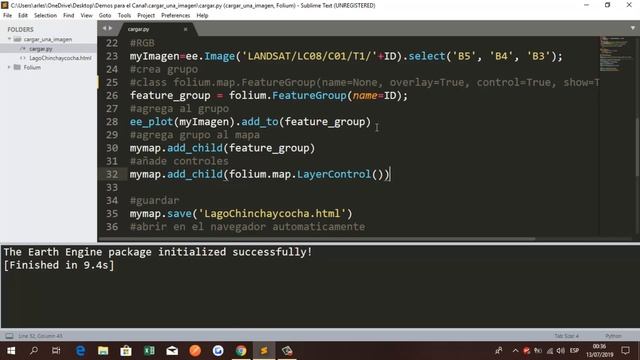Image resolution: width=640 pixels, height=360 pixels.
Task: Select the Folium folder icon
Action: click(17, 67)
